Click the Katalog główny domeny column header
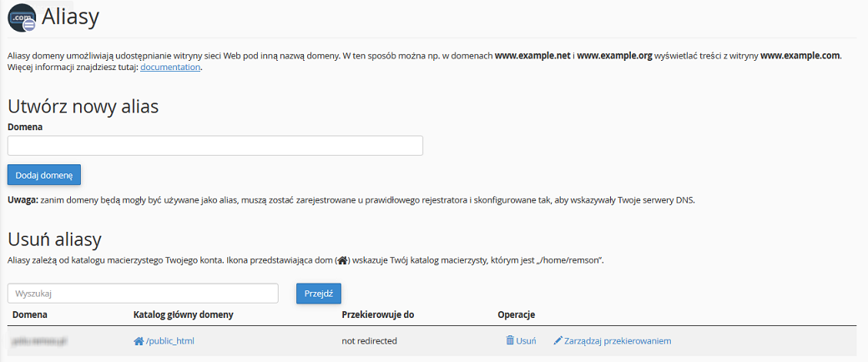Screen dimensions: 868x362 click(x=184, y=315)
